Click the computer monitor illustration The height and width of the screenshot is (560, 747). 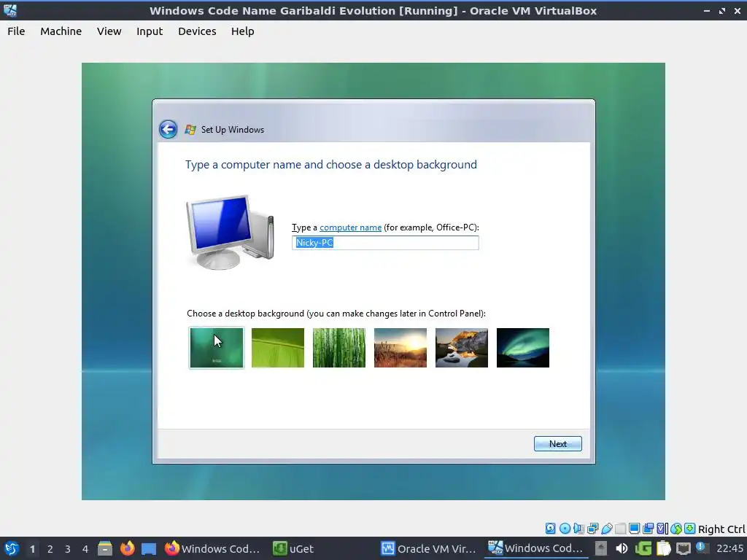230,232
